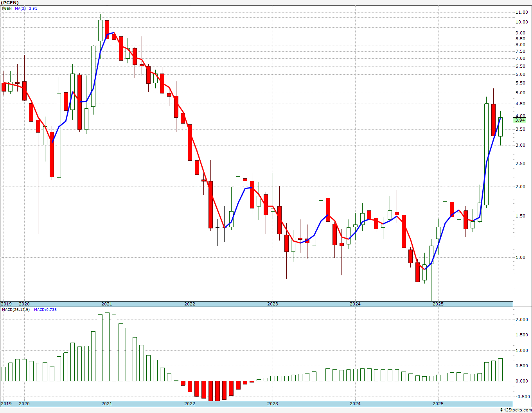Click the 11.00 price axis label
532x413 pixels.
[x=521, y=13]
